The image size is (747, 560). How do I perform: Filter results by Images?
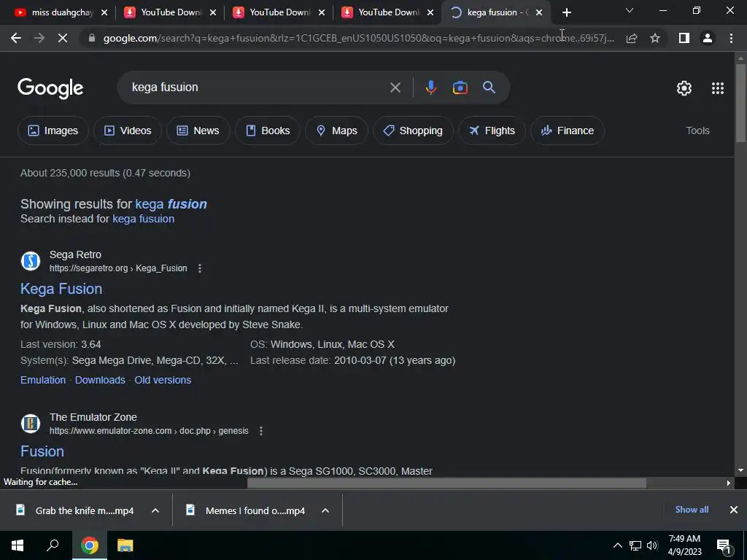53,131
